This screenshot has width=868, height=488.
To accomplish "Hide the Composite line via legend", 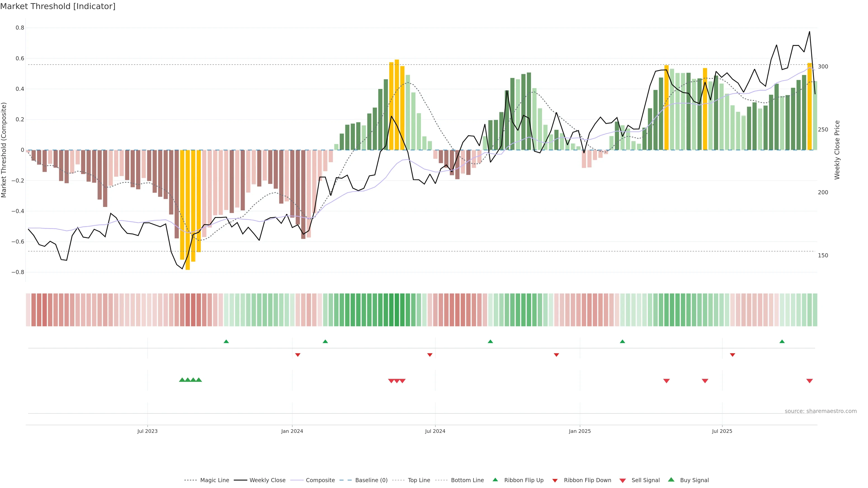I will tap(320, 480).
